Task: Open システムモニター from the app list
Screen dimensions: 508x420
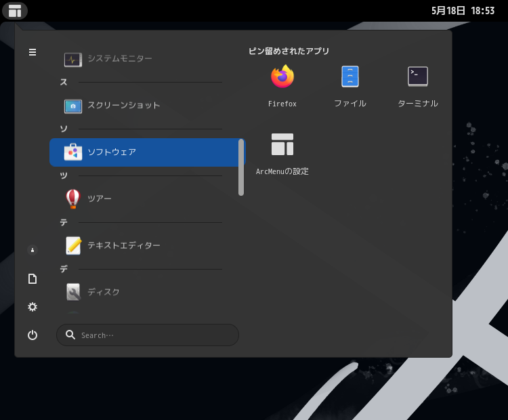Action: tap(147, 59)
